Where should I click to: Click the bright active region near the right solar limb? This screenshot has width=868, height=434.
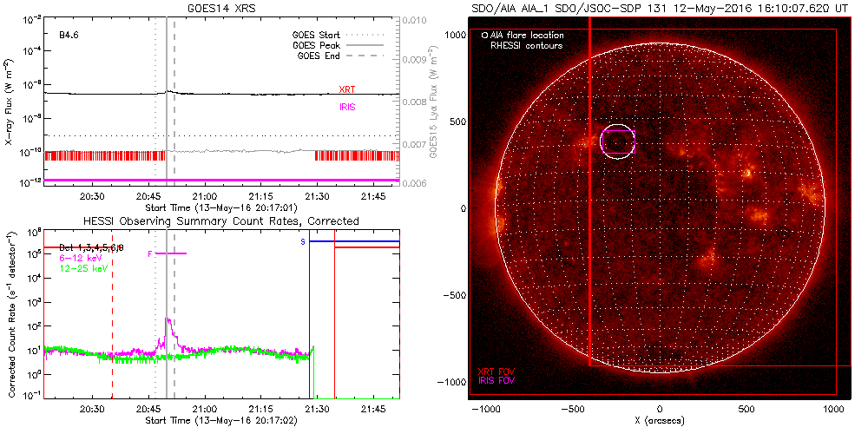[810, 193]
